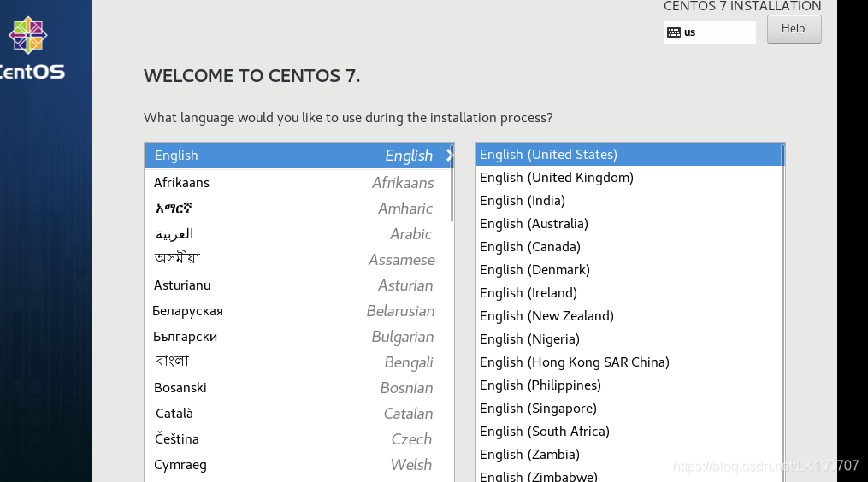Screen dimensions: 868x482
Task: Select English (Philippines) locale
Action: point(629,385)
